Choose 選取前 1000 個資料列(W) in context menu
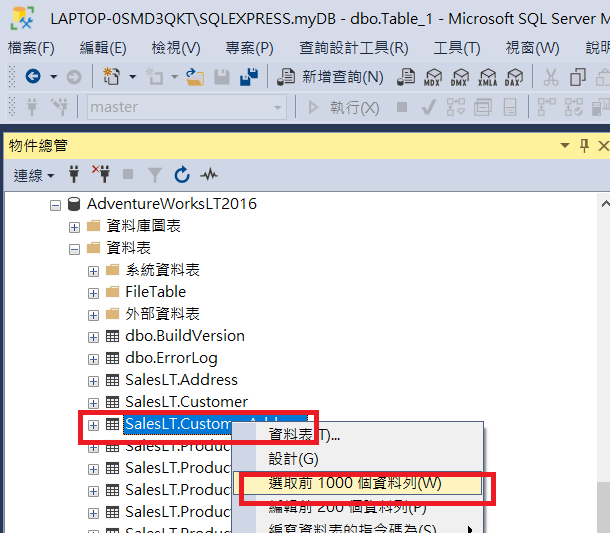 (x=358, y=484)
